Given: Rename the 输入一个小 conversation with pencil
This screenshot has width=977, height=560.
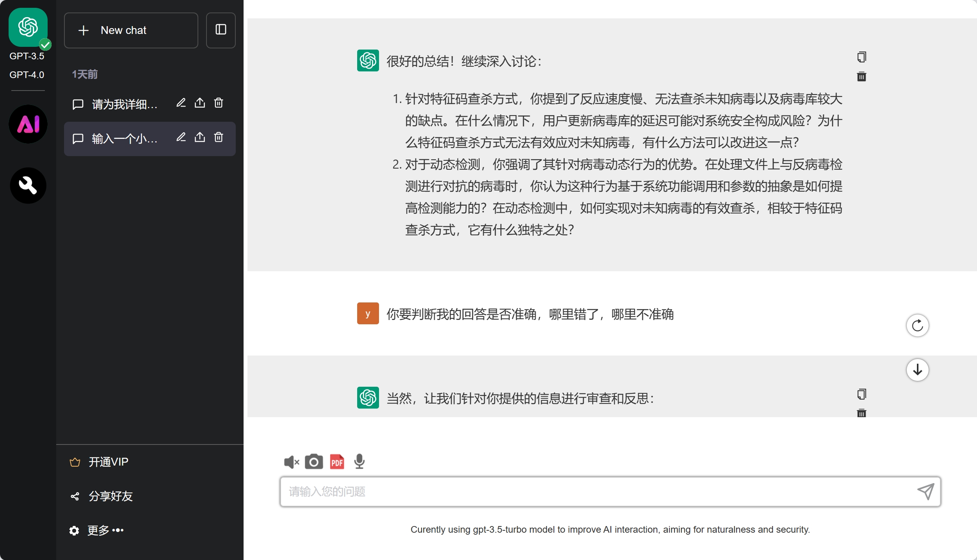Looking at the screenshot, I should pyautogui.click(x=181, y=137).
